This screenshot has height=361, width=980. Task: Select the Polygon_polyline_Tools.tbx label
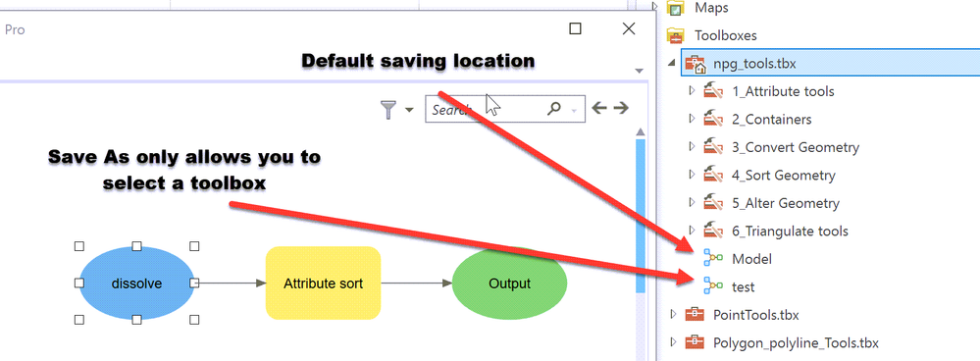click(x=796, y=342)
